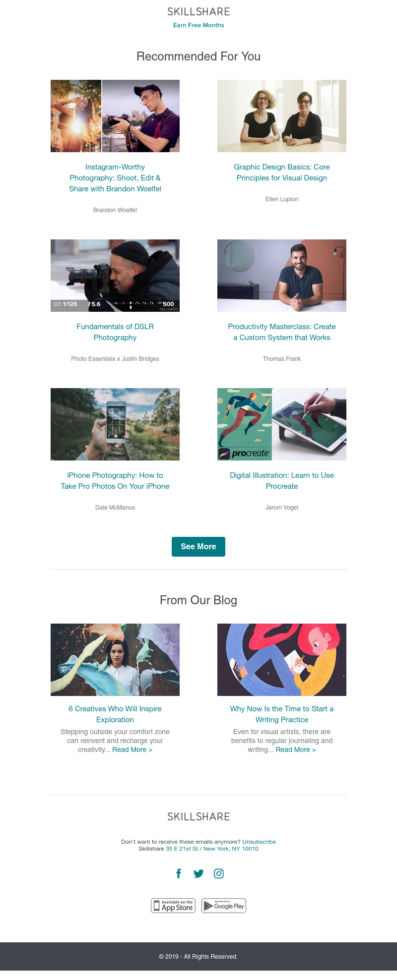Viewport: 397px width, 980px height.
Task: Select the iPhone Photography course thumbnail
Action: [115, 424]
